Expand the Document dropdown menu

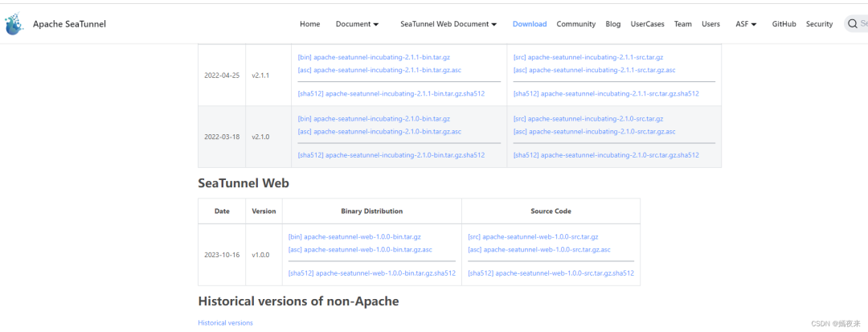pos(357,24)
